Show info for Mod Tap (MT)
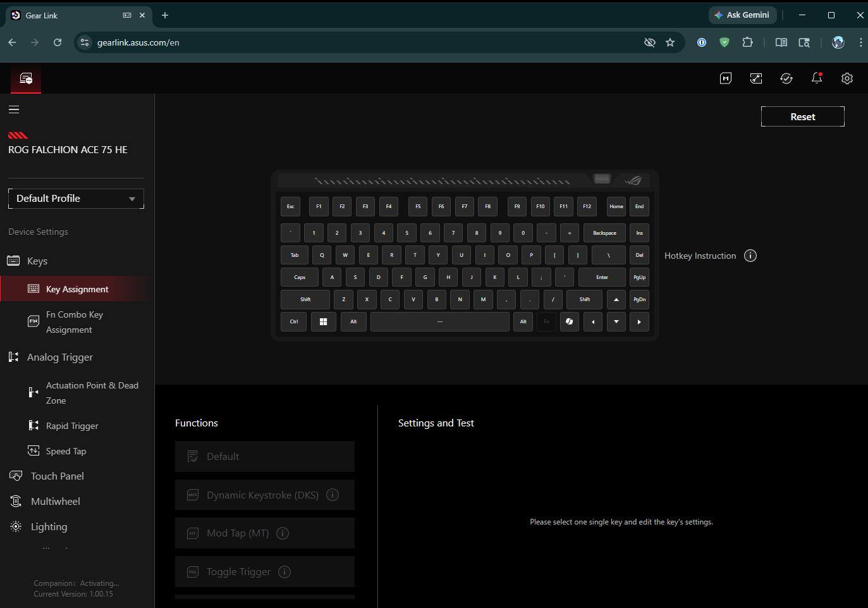This screenshot has height=608, width=868. coord(283,533)
